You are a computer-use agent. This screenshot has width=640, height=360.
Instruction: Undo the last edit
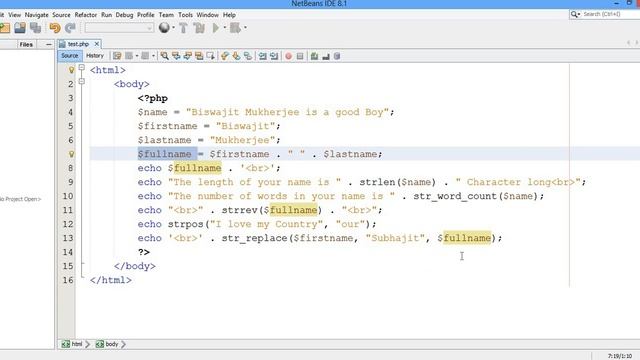click(55, 28)
